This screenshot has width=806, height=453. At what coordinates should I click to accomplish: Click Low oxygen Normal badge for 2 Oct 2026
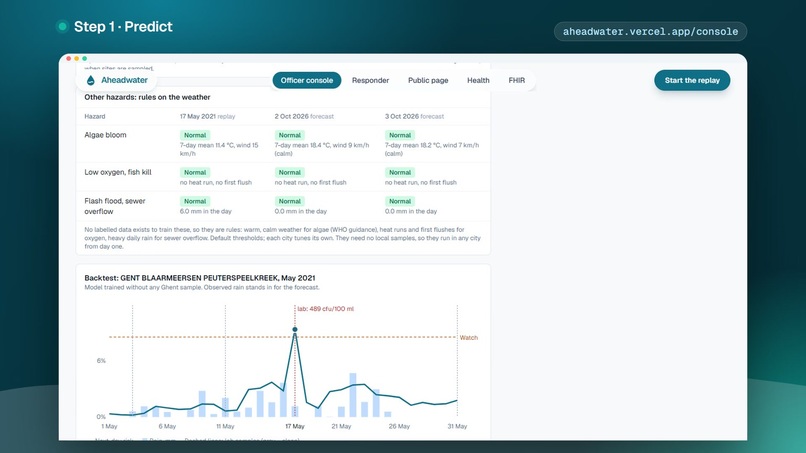(289, 172)
